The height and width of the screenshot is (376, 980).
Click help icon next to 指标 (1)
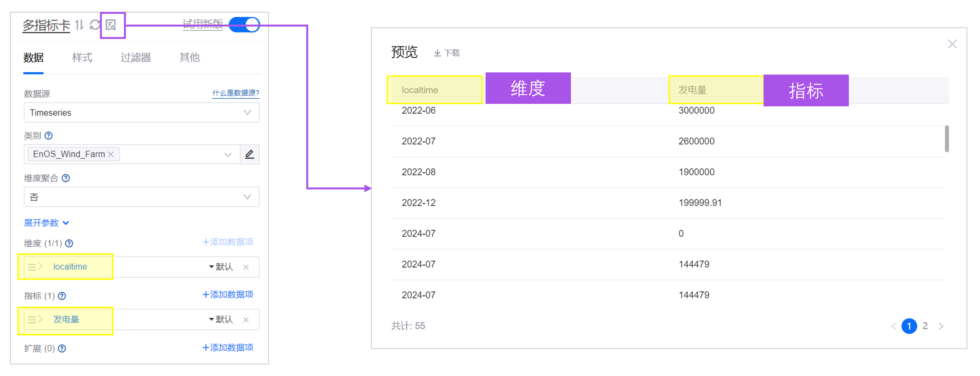[x=62, y=296]
